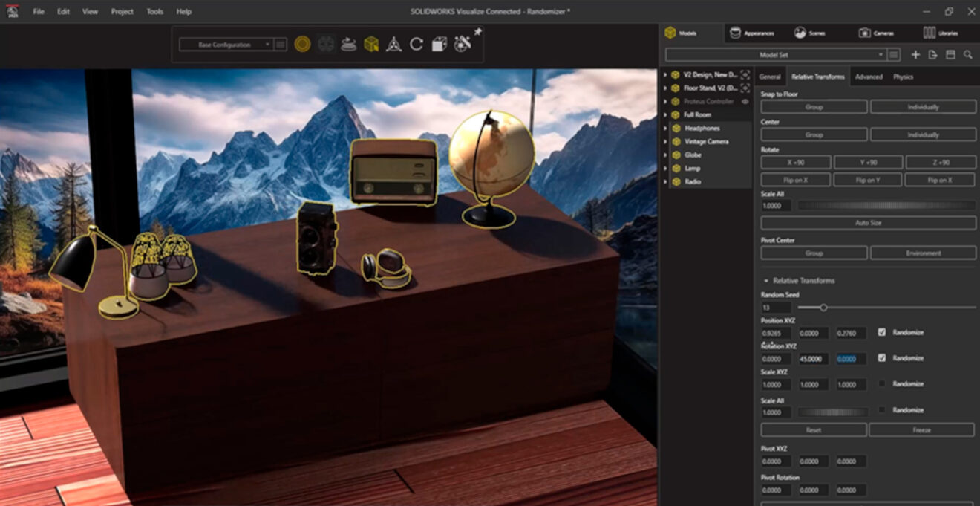Uncheck Randomize for Rotation XYZ
980x506 pixels.
[x=882, y=358]
